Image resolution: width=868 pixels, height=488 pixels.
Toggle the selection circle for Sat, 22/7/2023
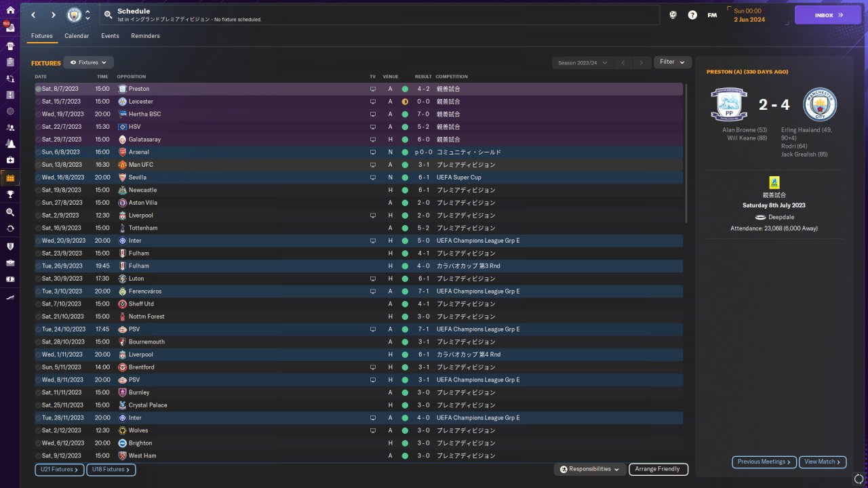click(38, 127)
